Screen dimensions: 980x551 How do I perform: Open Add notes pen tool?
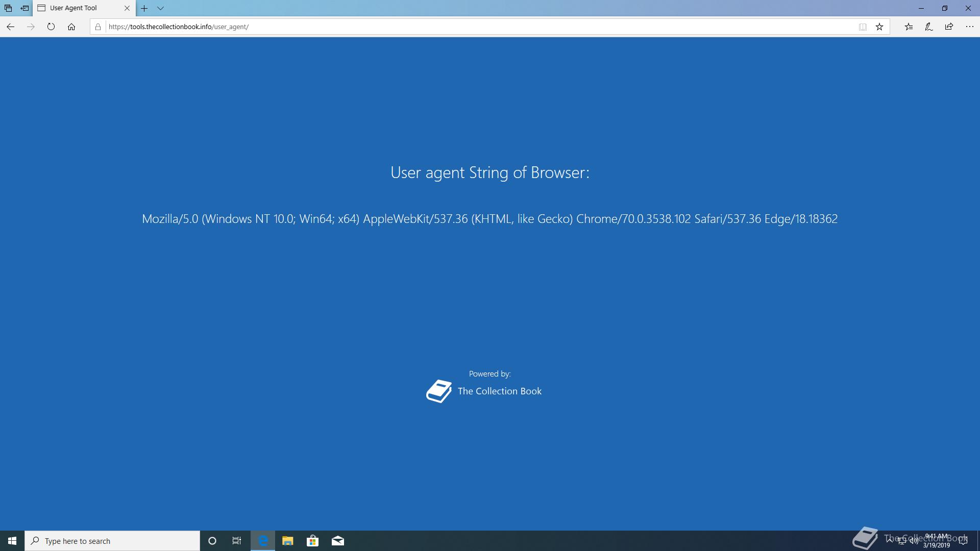tap(929, 27)
